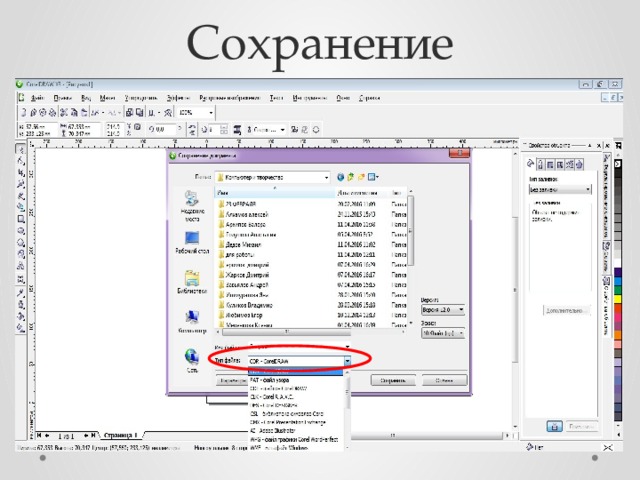Click the Cut scissors icon
640x480 pixels.
coord(64,112)
